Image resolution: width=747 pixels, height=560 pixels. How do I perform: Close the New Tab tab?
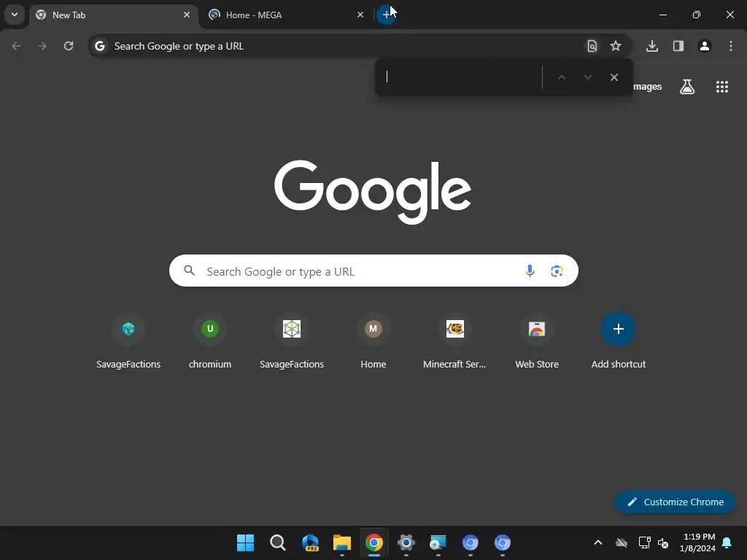coord(187,15)
